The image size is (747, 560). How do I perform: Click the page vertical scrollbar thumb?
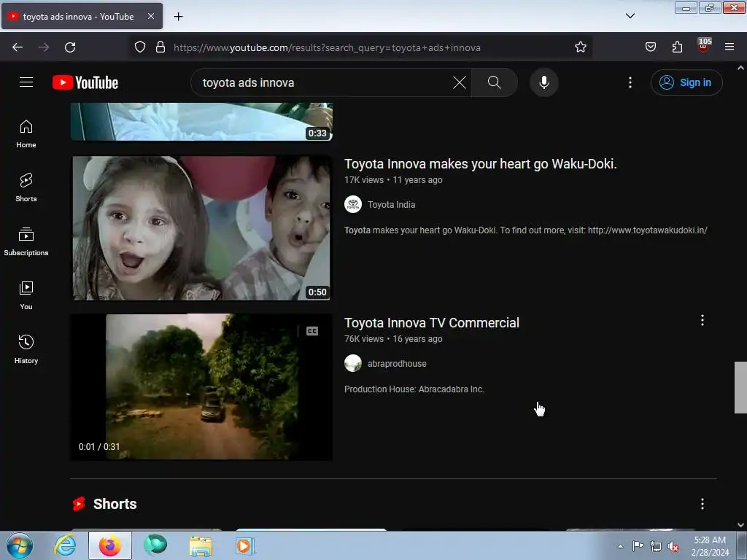pos(740,387)
